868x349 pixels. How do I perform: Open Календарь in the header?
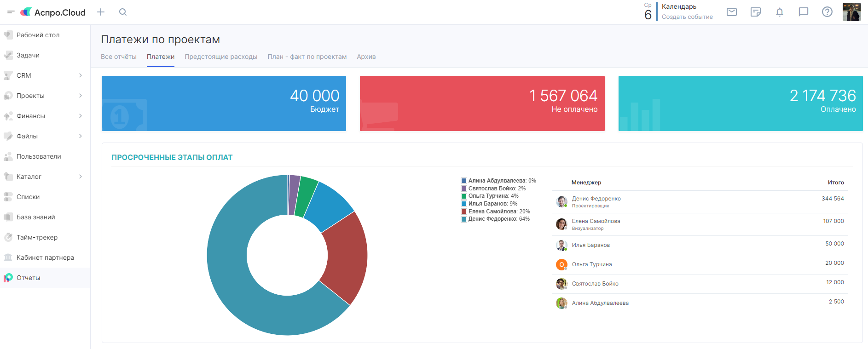click(679, 7)
